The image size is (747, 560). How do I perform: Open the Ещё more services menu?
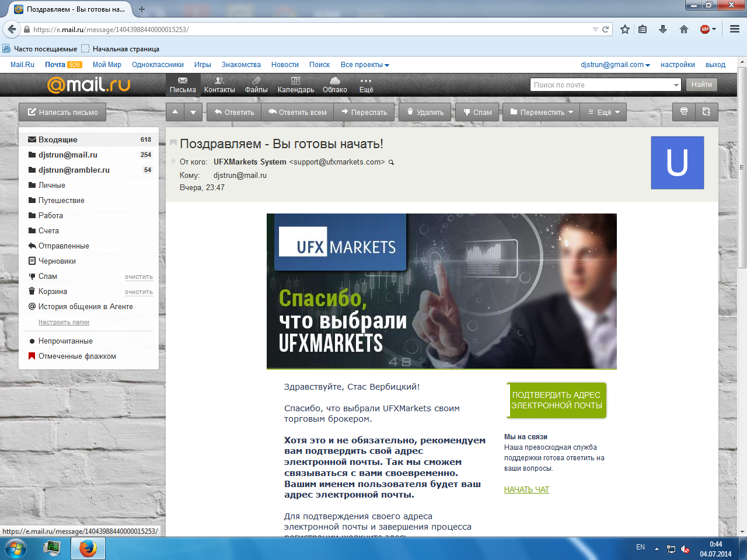(x=366, y=85)
